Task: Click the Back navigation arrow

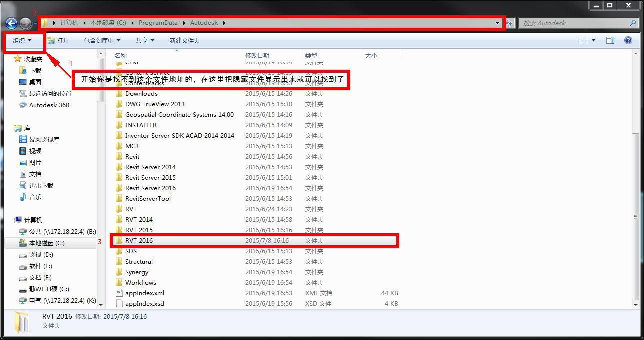Action: coord(11,23)
